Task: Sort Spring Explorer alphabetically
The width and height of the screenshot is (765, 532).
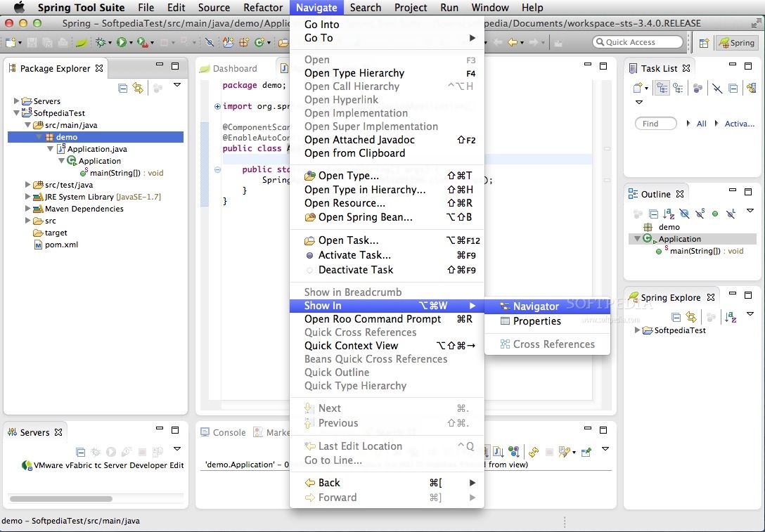Action: (731, 318)
